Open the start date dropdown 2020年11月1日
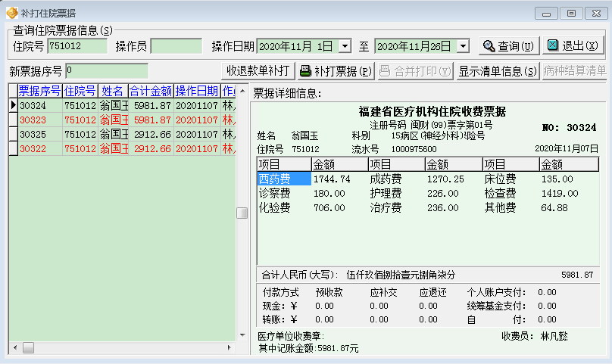Image resolution: width=612 pixels, height=364 pixels. click(x=345, y=46)
